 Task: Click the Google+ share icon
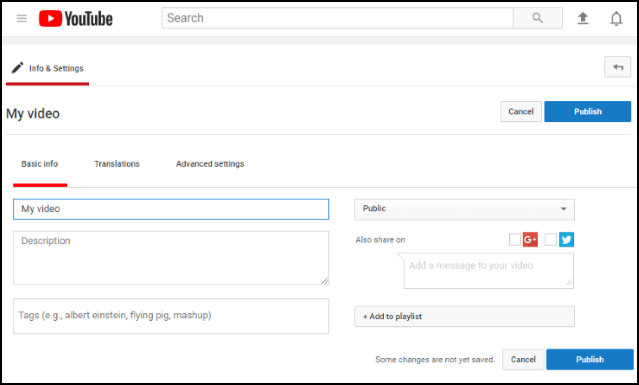point(530,240)
